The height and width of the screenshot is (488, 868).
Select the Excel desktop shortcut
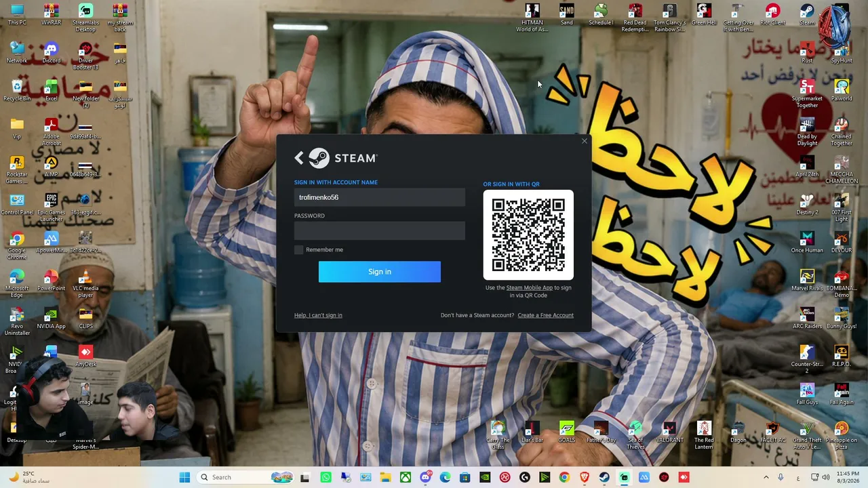click(51, 91)
